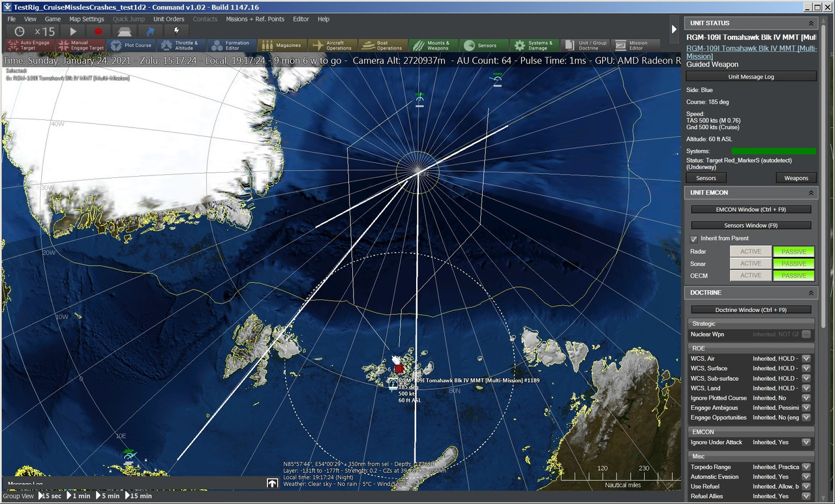
Task: Click the Sensors button in Unit Status
Action: coord(706,178)
